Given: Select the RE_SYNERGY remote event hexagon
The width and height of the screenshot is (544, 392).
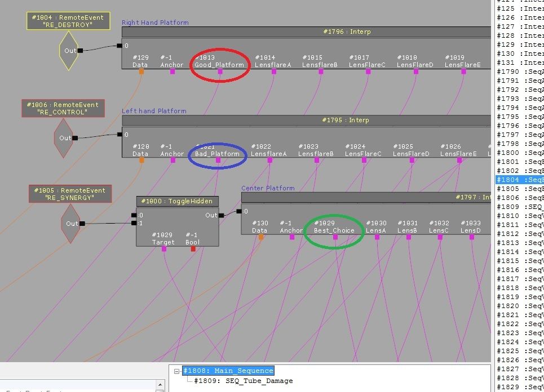Looking at the screenshot, I should [70, 224].
